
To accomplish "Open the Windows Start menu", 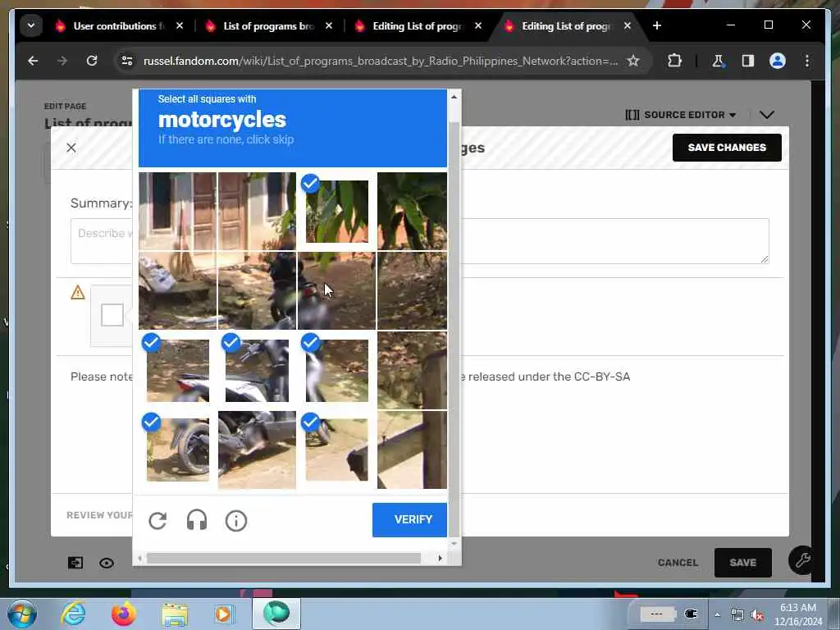I will click(x=21, y=614).
